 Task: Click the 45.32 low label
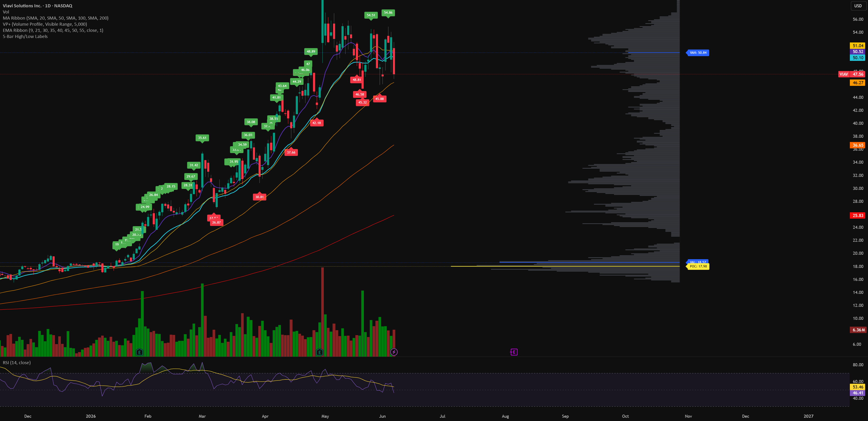coord(362,103)
